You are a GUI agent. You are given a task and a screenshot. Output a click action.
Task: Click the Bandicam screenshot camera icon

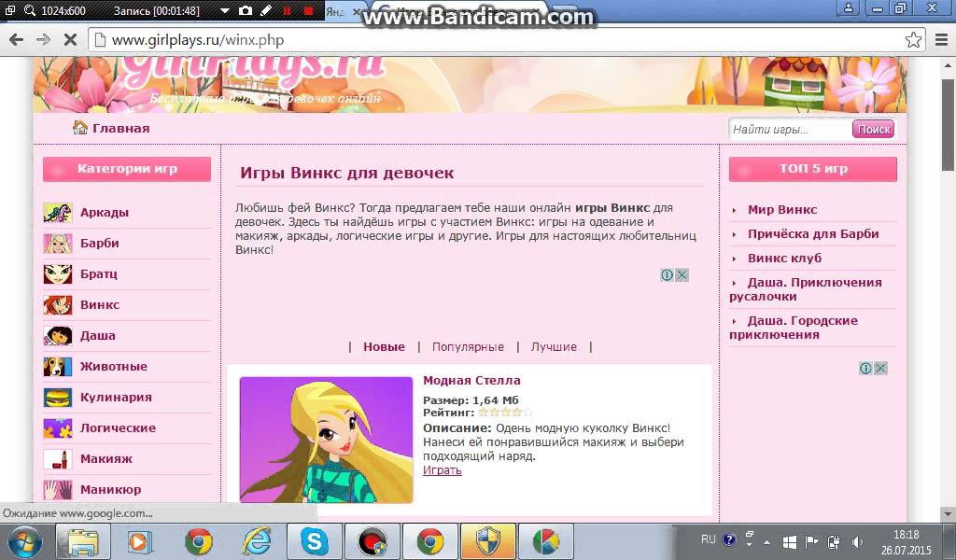(246, 10)
